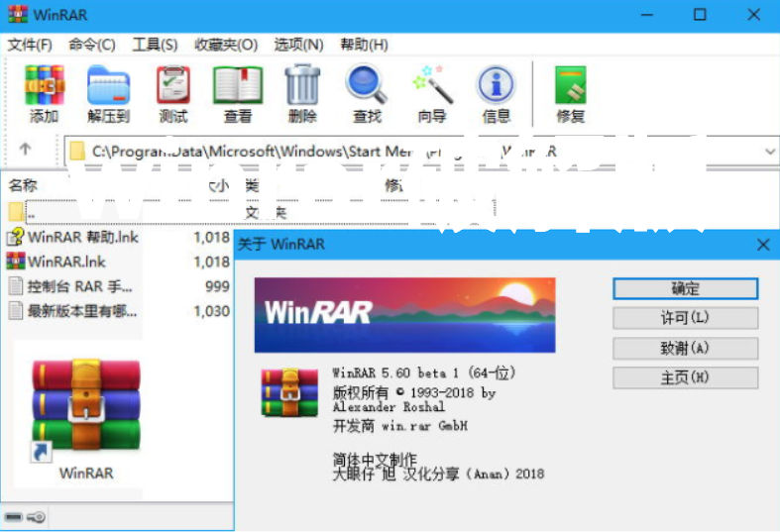Select the 最新版本里有哪... file name
780x532 pixels.
pyautogui.click(x=82, y=311)
